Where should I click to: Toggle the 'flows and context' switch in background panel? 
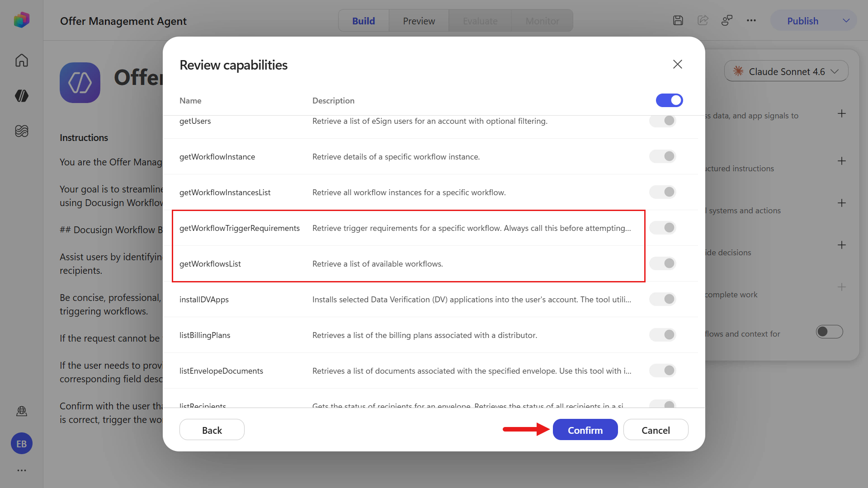[829, 332]
